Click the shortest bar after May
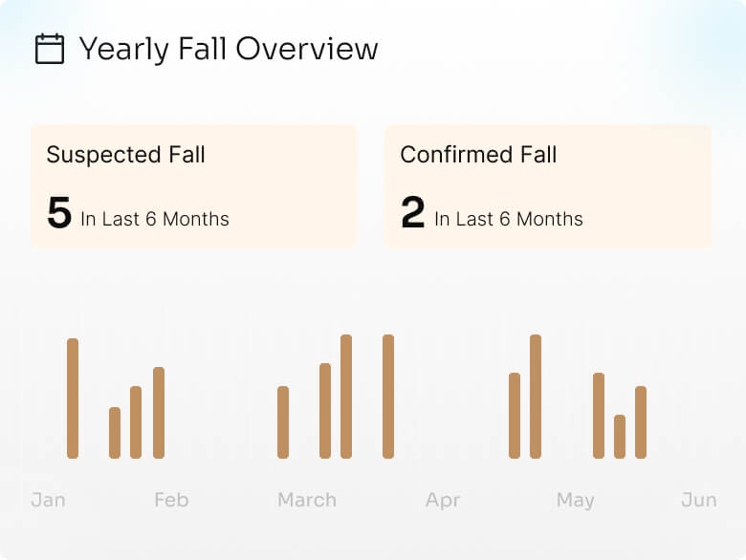Screen dimensions: 746x560 [620, 437]
